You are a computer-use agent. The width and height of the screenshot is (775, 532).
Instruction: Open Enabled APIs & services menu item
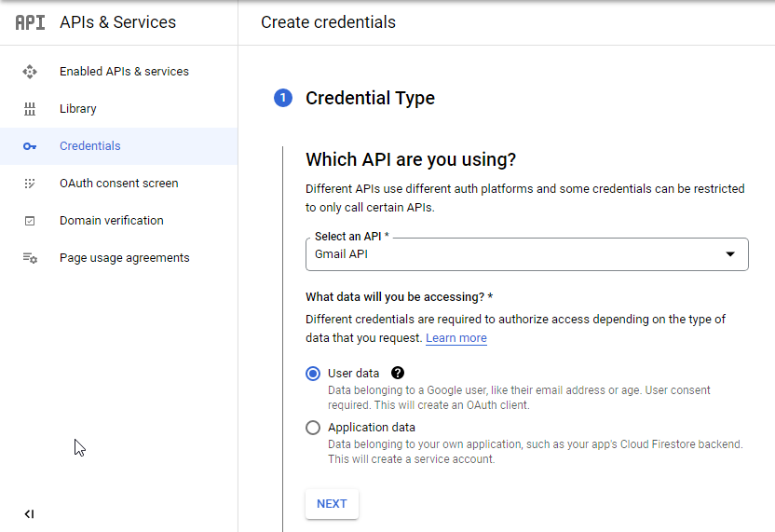pos(118,72)
